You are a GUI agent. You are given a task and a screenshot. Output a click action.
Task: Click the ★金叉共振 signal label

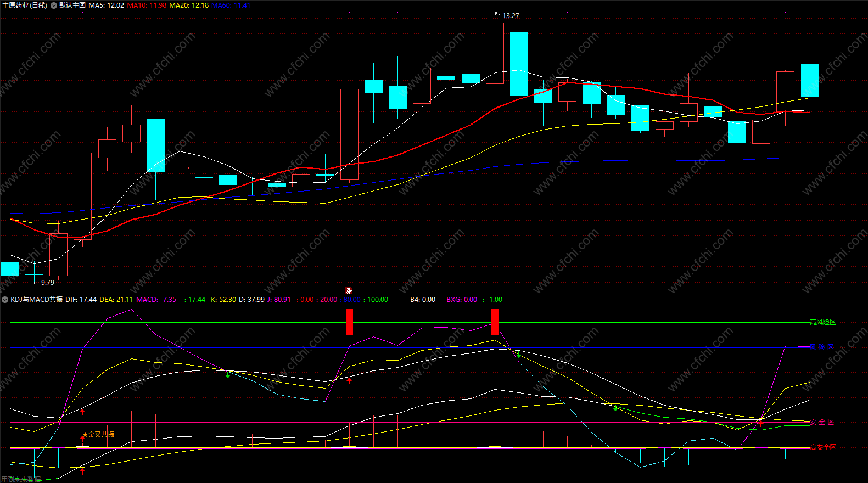(98, 435)
